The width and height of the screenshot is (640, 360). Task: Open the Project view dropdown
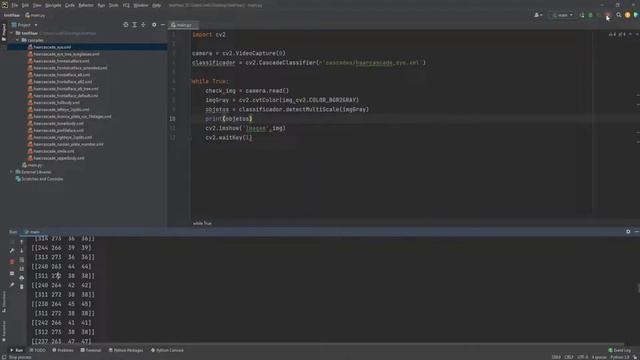click(x=25, y=25)
